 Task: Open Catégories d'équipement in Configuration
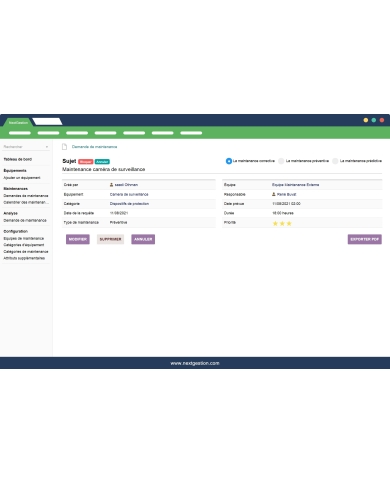coord(24,245)
